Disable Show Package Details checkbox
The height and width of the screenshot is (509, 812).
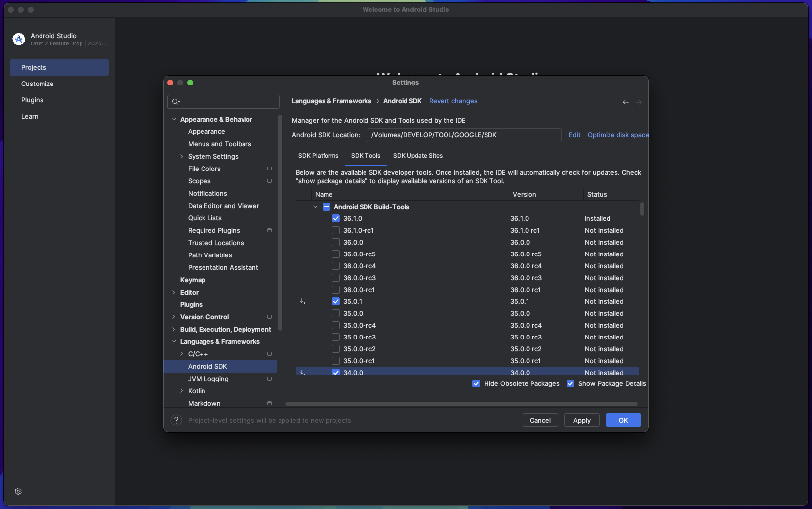click(570, 384)
